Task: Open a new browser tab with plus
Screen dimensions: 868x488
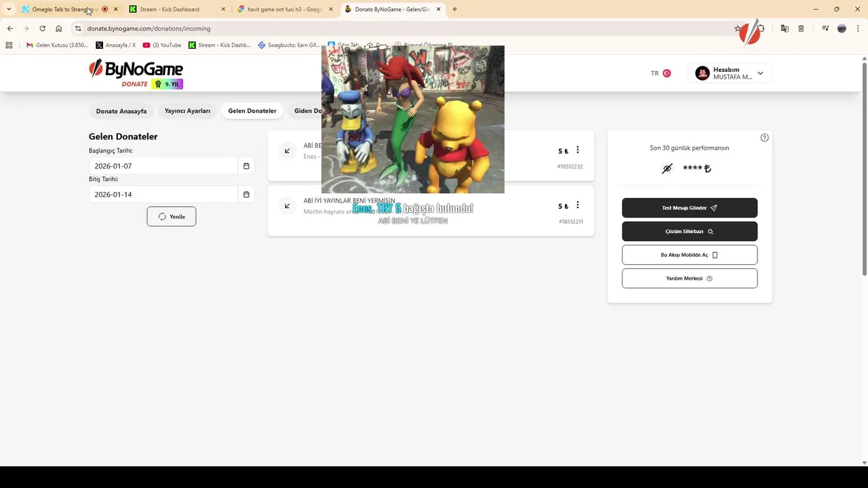Action: 454,9
